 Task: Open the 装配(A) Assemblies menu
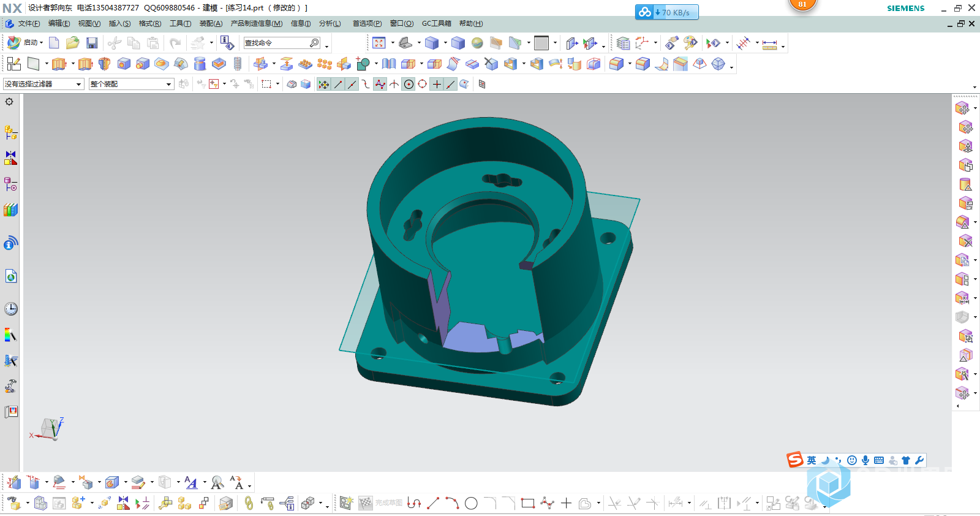pyautogui.click(x=211, y=23)
